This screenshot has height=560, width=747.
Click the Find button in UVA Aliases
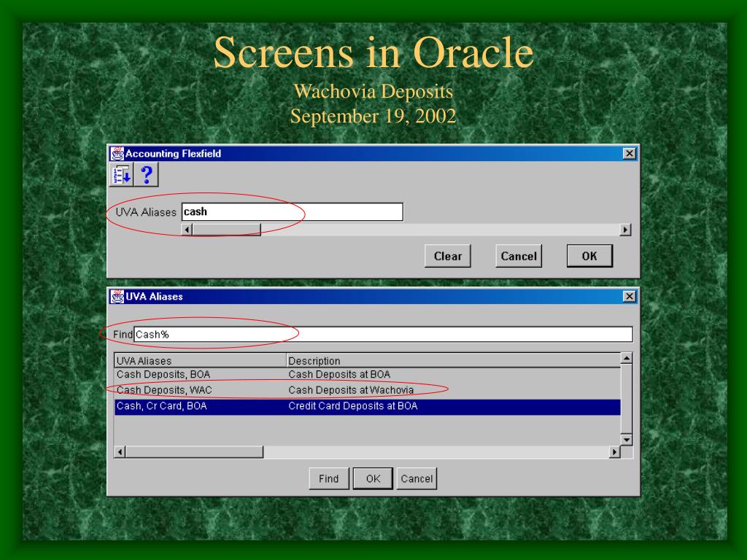(x=329, y=478)
